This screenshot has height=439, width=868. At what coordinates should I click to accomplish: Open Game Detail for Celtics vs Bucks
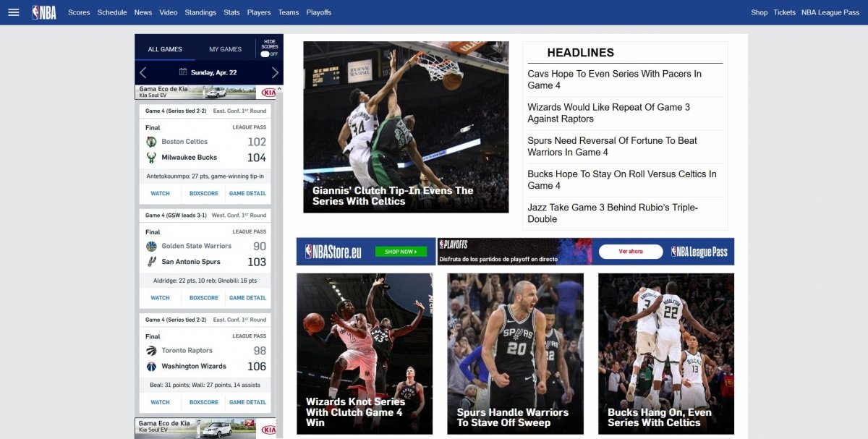coord(248,194)
